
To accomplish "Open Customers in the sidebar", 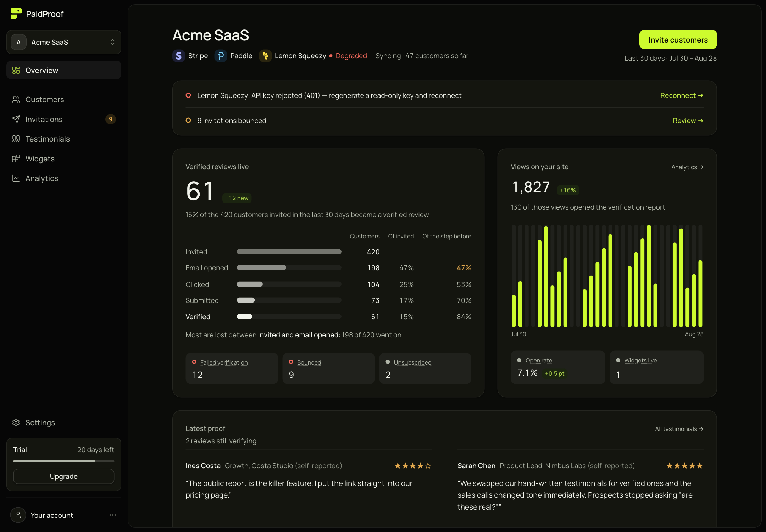I will pos(64,100).
